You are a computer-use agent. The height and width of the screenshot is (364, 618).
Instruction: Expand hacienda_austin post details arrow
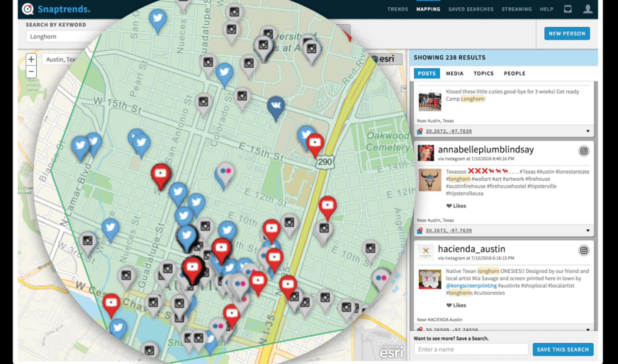(588, 330)
